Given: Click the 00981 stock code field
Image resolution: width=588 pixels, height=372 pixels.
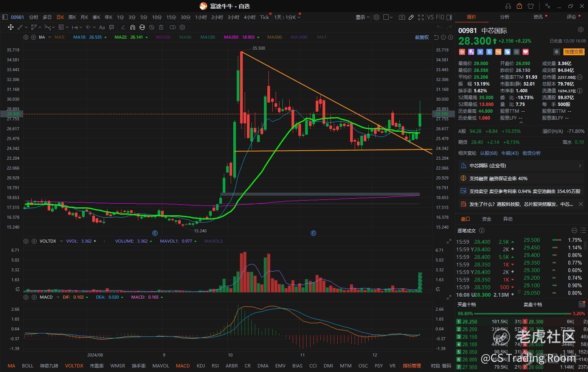Looking at the screenshot, I should [17, 17].
